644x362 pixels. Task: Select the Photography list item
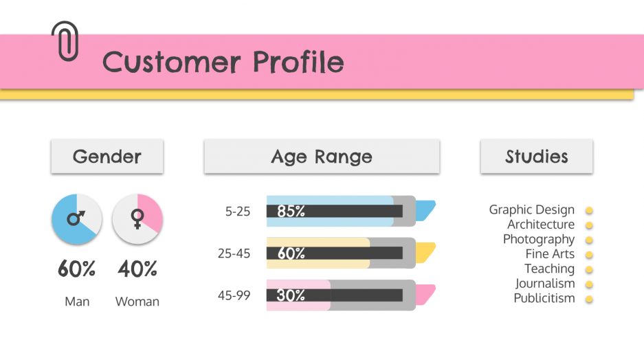539,239
